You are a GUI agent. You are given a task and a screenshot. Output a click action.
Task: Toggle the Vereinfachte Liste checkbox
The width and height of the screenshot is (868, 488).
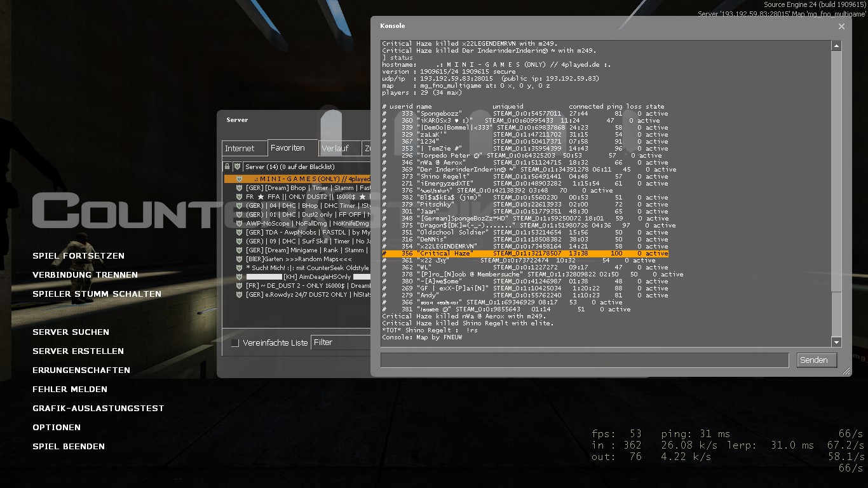235,343
